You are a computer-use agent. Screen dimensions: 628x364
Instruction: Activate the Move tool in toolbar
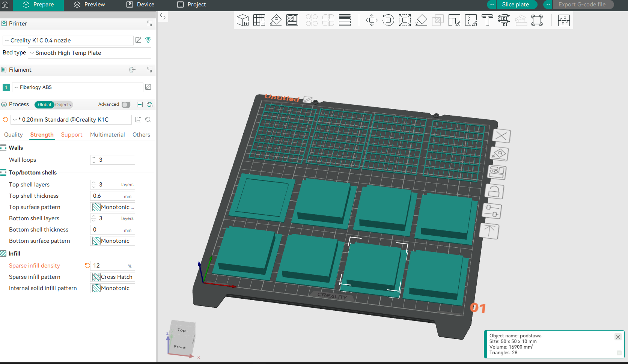pyautogui.click(x=372, y=20)
